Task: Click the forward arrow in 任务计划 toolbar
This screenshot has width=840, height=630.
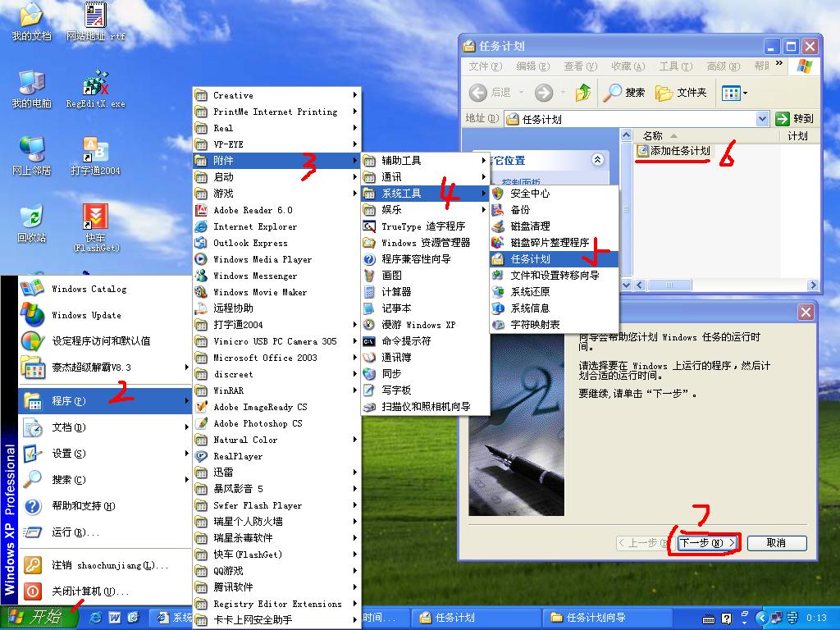Action: (544, 93)
